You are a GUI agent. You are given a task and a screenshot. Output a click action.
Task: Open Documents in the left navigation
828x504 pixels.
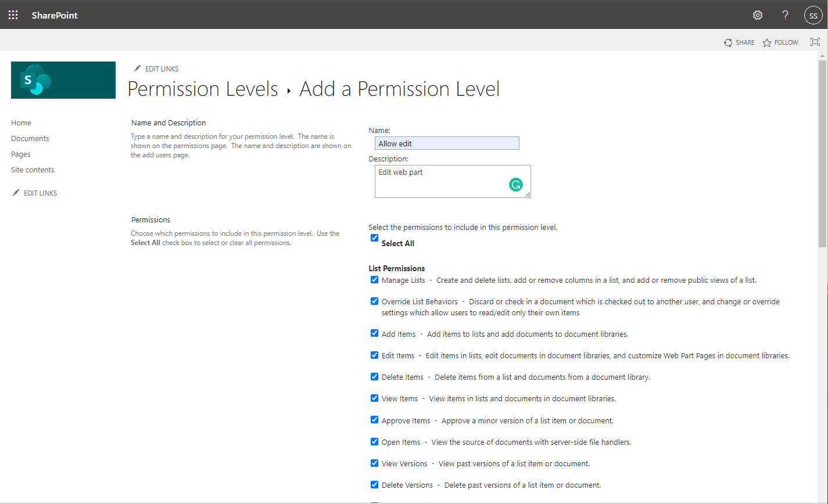point(30,138)
